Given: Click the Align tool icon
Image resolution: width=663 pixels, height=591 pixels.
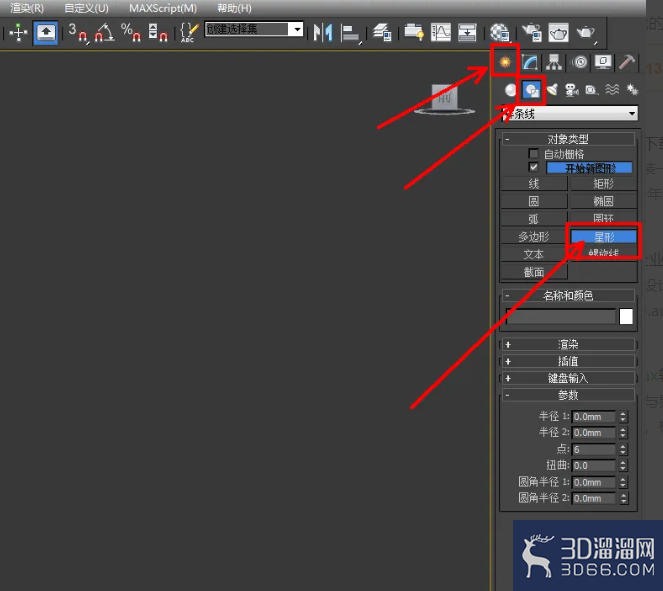Looking at the screenshot, I should [351, 33].
